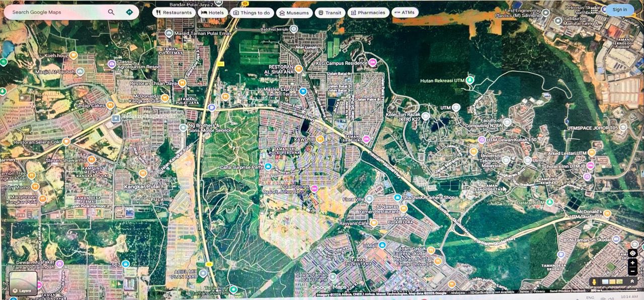Screen dimensions: 644x300
Task: Select the first imagery thumbnail beside pegman
Action: coord(605,282)
